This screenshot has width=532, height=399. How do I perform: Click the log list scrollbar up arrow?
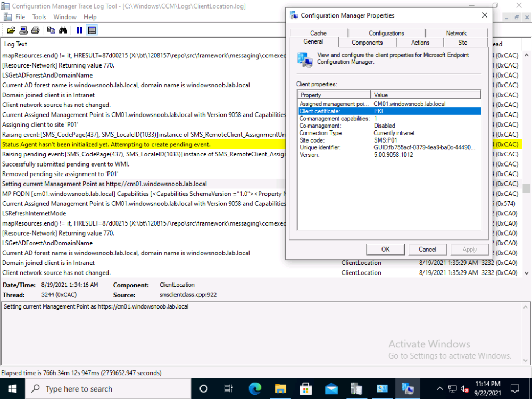526,55
